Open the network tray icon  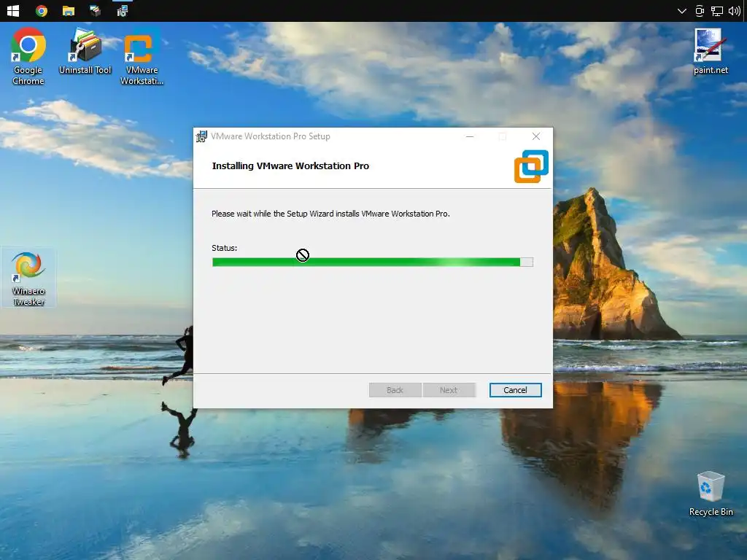[717, 10]
